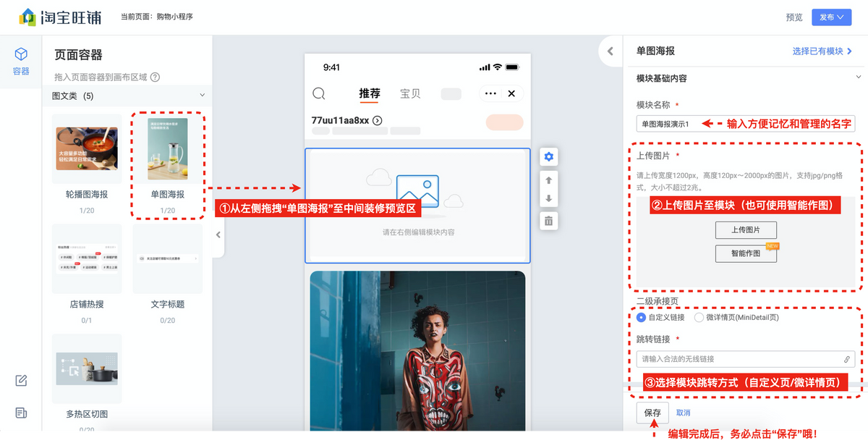Delete module with the trash icon
The width and height of the screenshot is (868, 443).
point(548,221)
